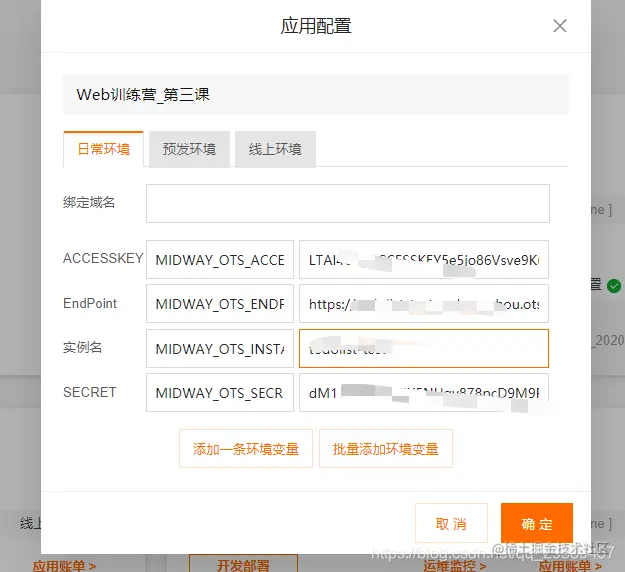The height and width of the screenshot is (572, 625).
Task: Edit the MIDWAY_OTS_ENDF key name field
Action: pos(220,304)
